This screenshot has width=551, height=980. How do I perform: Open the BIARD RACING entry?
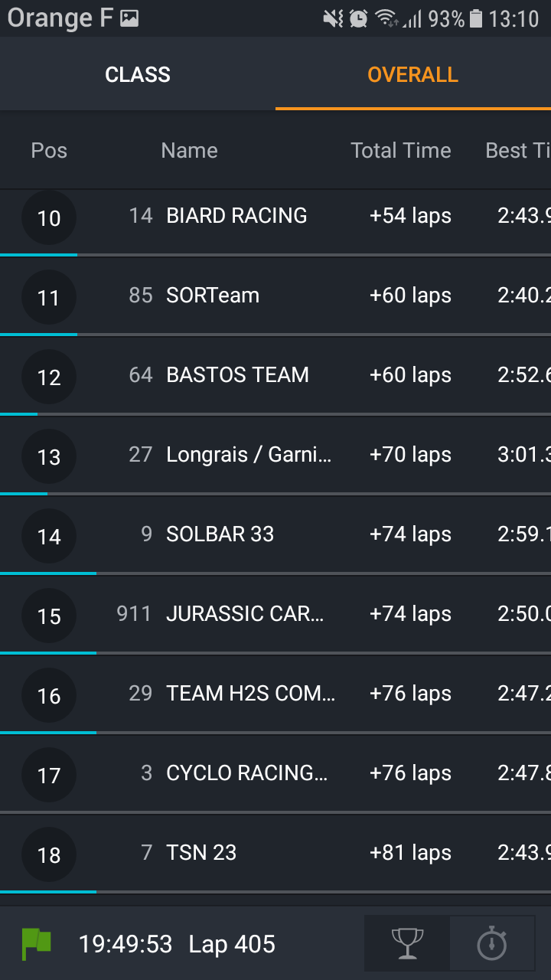coord(236,216)
